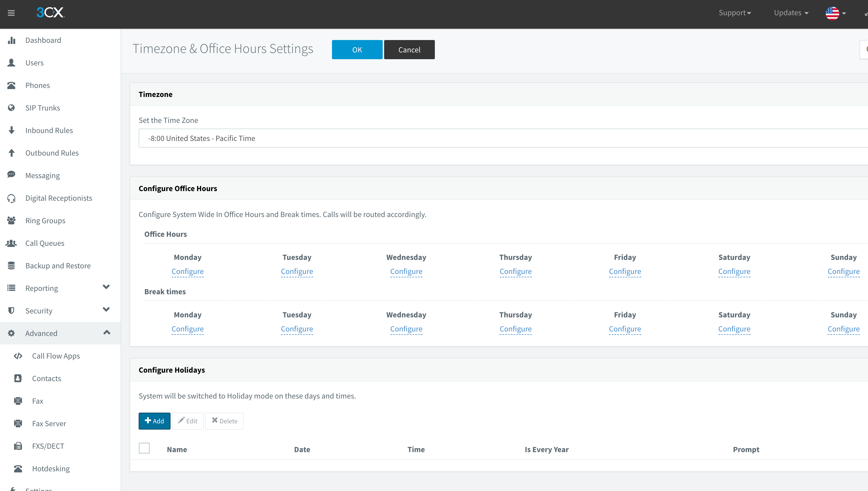Screen dimensions: 868x491
Task: Click the Phones handset icon
Action: click(12, 85)
